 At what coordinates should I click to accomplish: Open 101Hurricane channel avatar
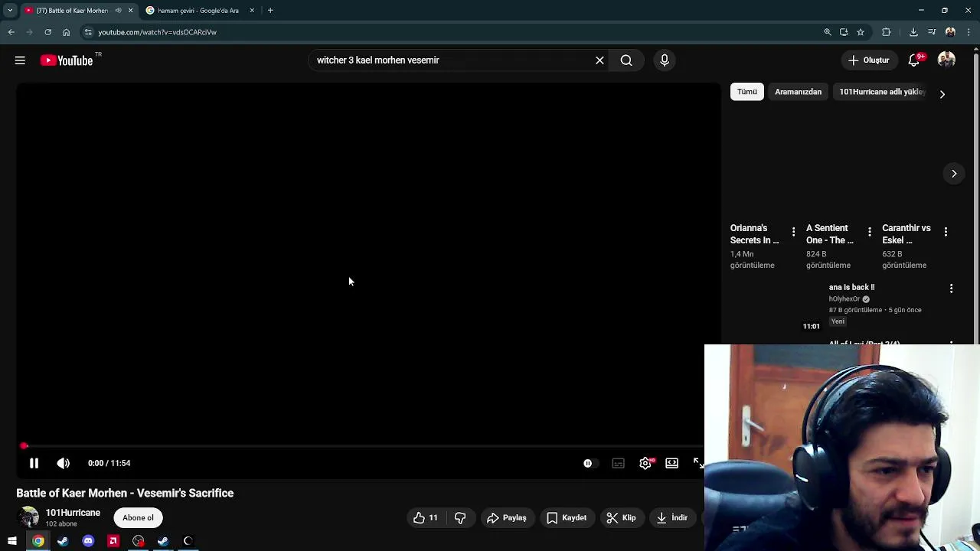(28, 517)
